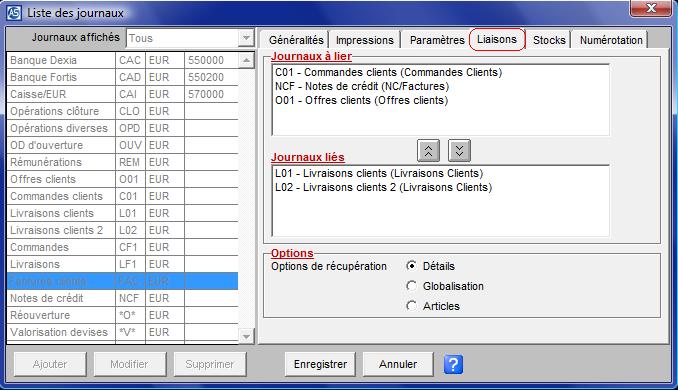The height and width of the screenshot is (390, 678).
Task: Select Banque Dexia journal row
Action: pyautogui.click(x=122, y=60)
